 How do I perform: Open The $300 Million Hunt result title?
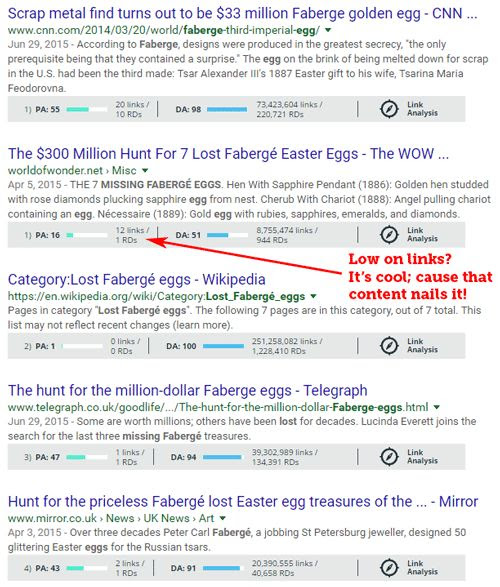tap(228, 154)
